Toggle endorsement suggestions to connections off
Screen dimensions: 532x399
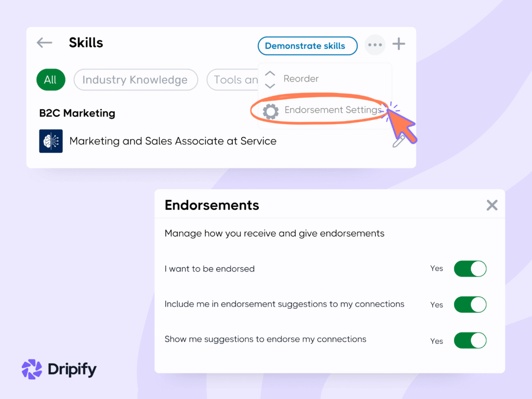pos(470,304)
